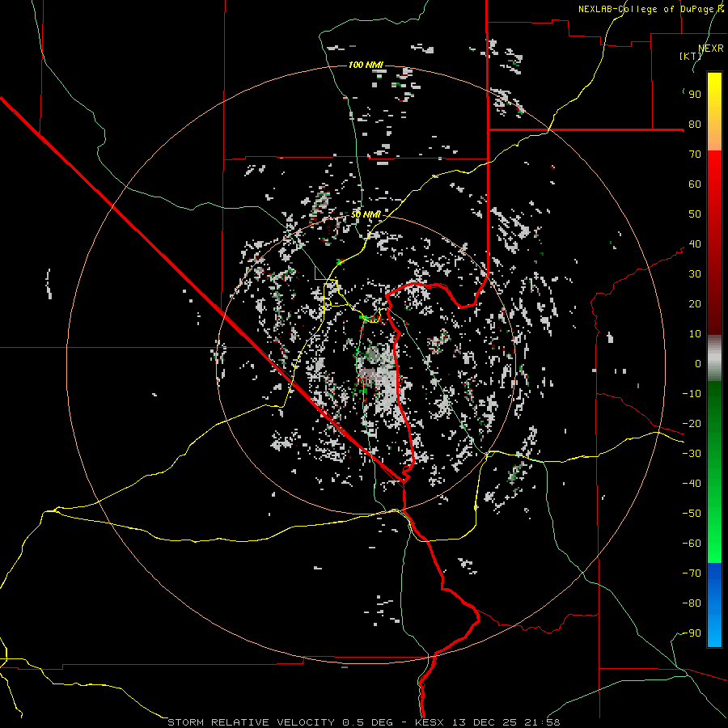Click the positive 80 value on the velocity scale

pyautogui.click(x=695, y=125)
